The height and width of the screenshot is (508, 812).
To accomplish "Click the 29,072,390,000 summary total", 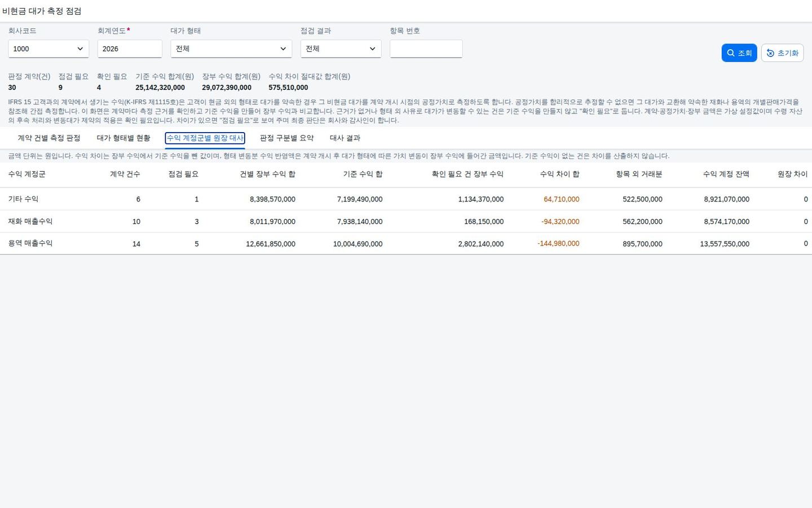I will pyautogui.click(x=227, y=87).
